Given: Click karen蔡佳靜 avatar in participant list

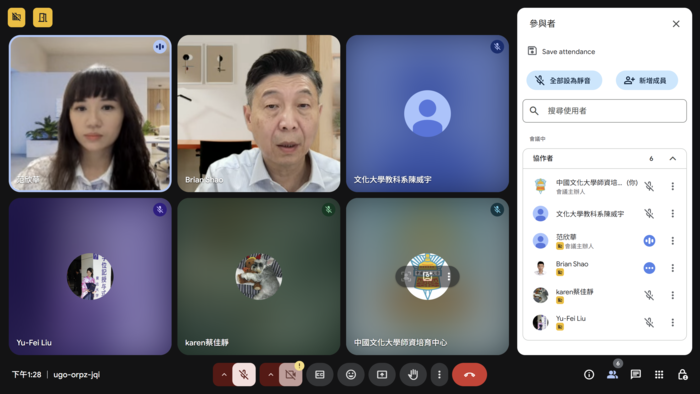Looking at the screenshot, I should click(x=541, y=295).
